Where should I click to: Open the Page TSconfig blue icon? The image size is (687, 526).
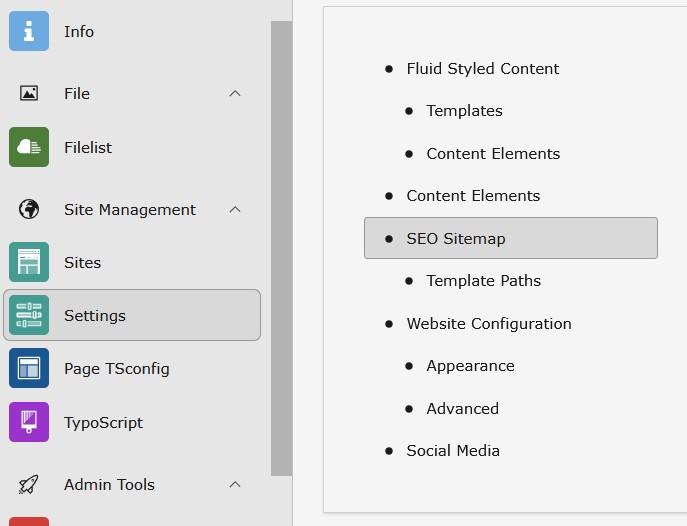(x=29, y=368)
